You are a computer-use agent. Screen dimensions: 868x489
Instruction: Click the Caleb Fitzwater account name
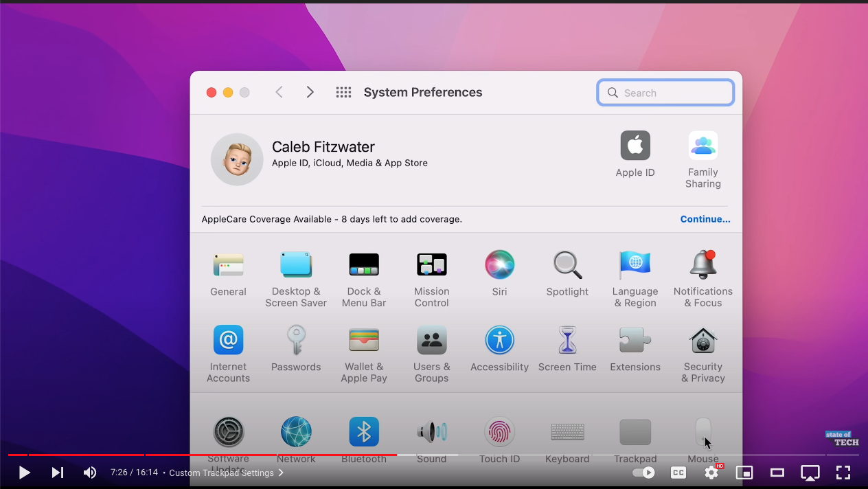323,146
